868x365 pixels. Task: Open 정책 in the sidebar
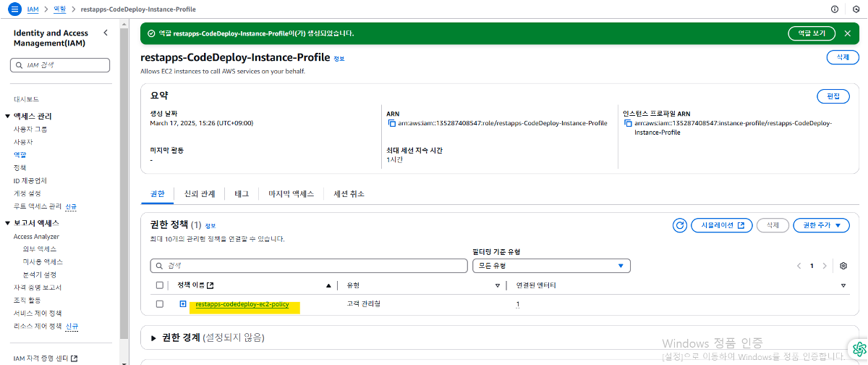[x=20, y=167]
